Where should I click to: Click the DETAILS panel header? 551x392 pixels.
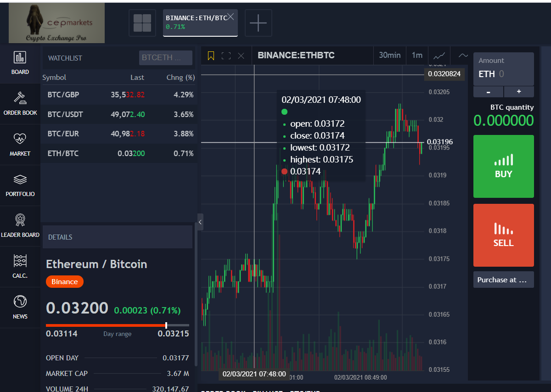(117, 237)
